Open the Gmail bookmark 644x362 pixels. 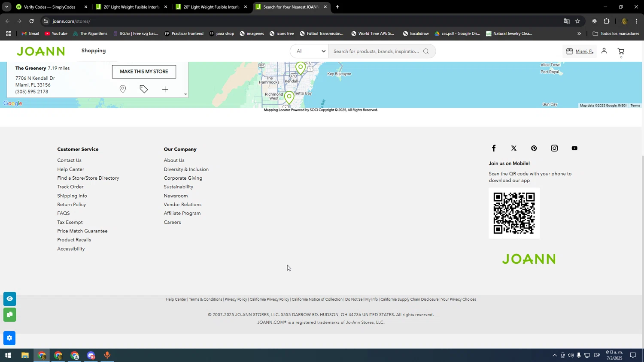(x=30, y=33)
